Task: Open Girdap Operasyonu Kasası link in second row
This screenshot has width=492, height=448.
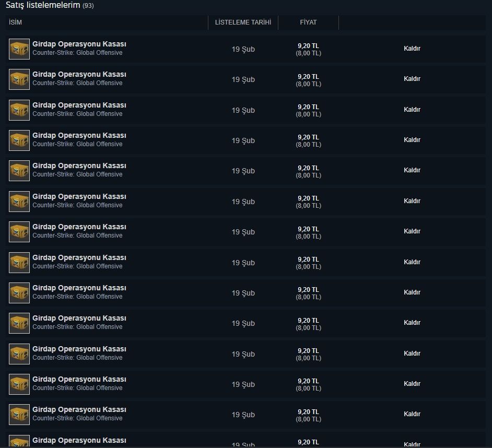Action: pyautogui.click(x=79, y=75)
